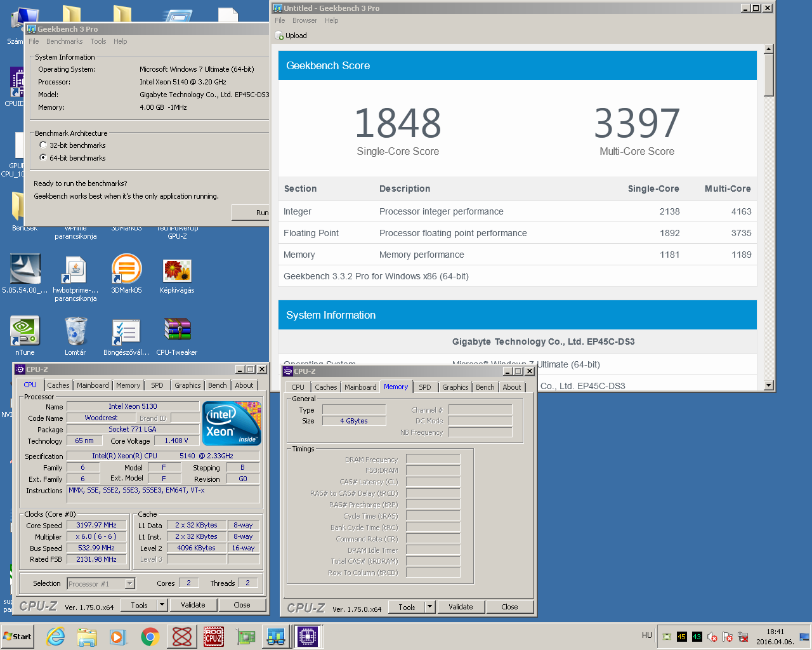812x650 pixels.
Task: Open the CPU-Tweaker archive icon
Action: [x=177, y=336]
